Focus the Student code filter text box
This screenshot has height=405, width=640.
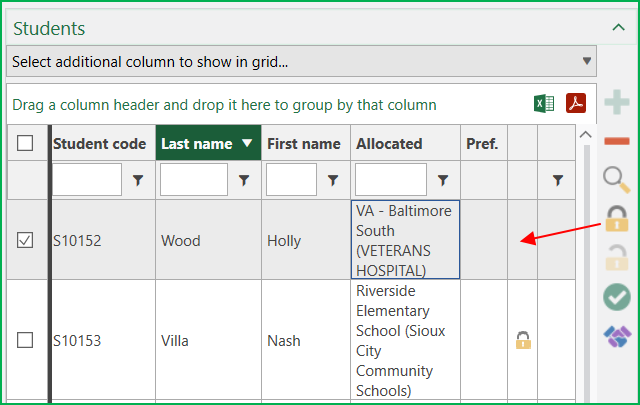tap(87, 179)
